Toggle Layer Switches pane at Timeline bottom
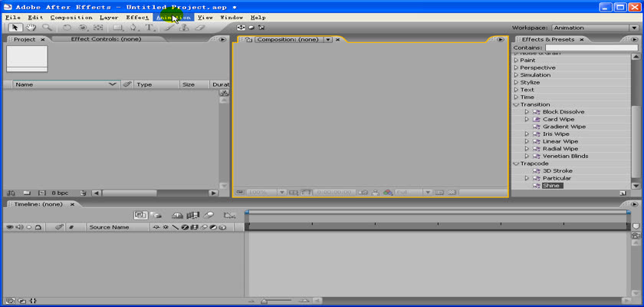Viewport: 644px width, 307px height. 11,301
